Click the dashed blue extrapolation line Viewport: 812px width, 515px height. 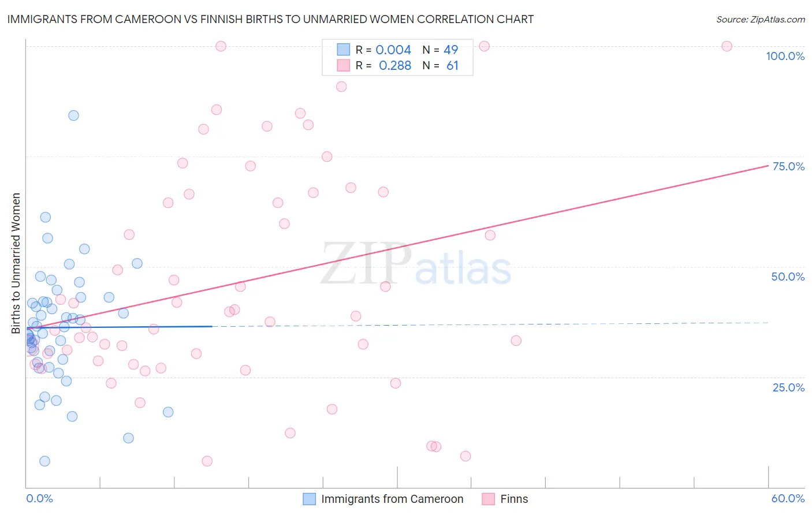[x=490, y=324]
